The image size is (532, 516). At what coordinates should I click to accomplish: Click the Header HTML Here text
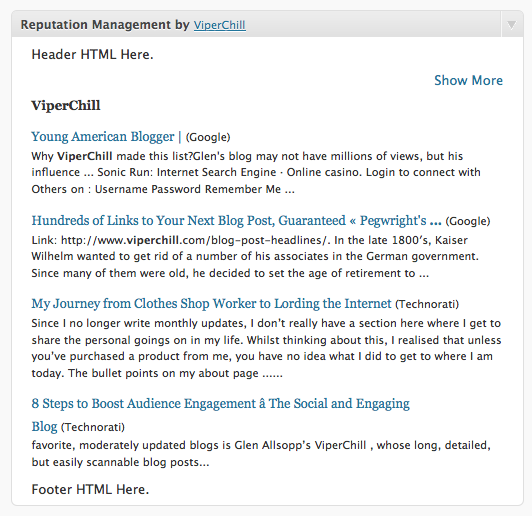tap(92, 55)
